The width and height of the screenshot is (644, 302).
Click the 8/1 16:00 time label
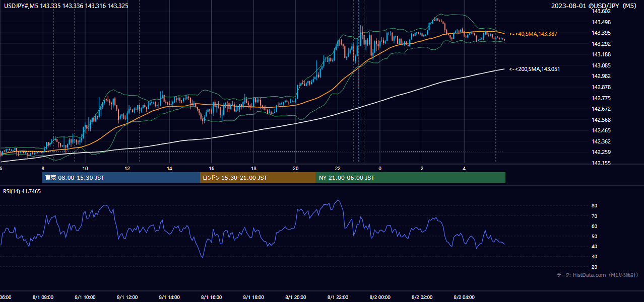(x=211, y=297)
